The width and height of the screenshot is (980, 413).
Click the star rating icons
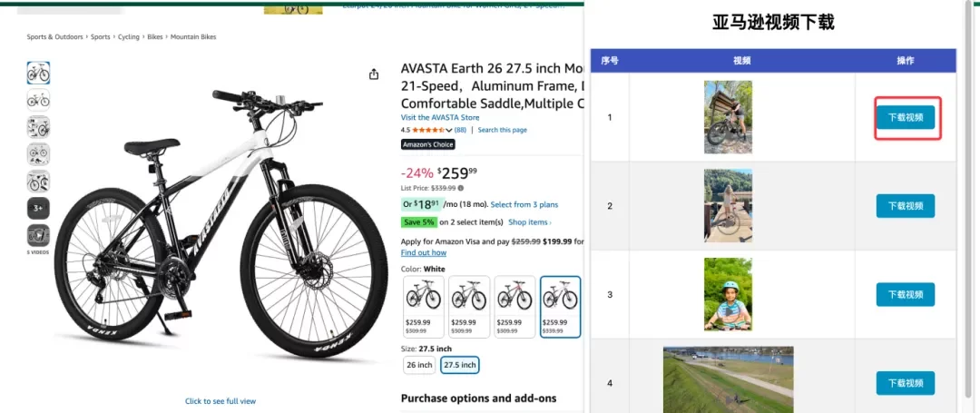(x=429, y=130)
